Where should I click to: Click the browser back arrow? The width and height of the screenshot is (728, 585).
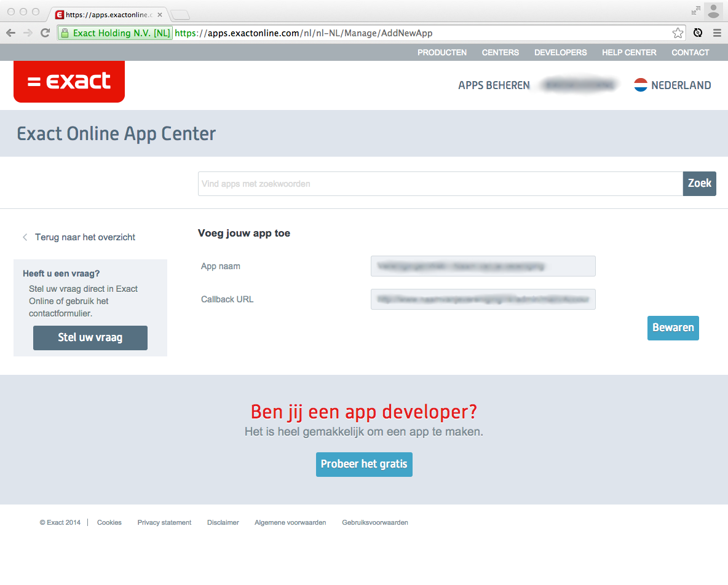point(10,33)
